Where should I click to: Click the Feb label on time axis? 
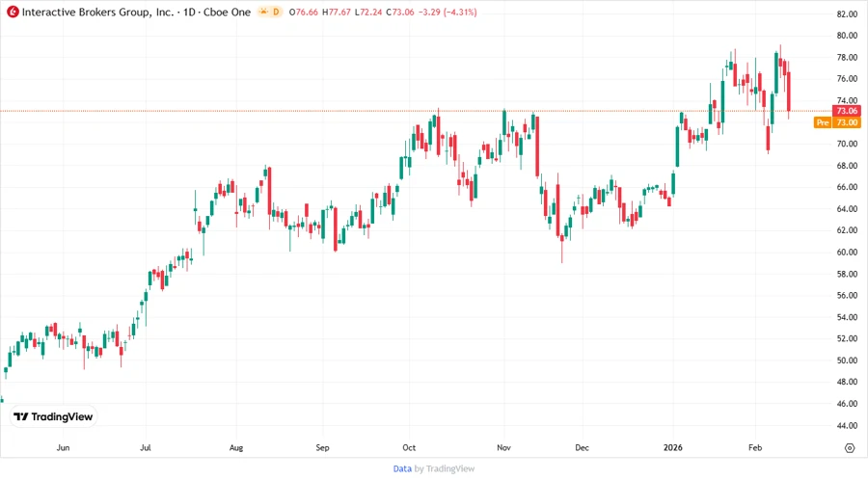755,448
